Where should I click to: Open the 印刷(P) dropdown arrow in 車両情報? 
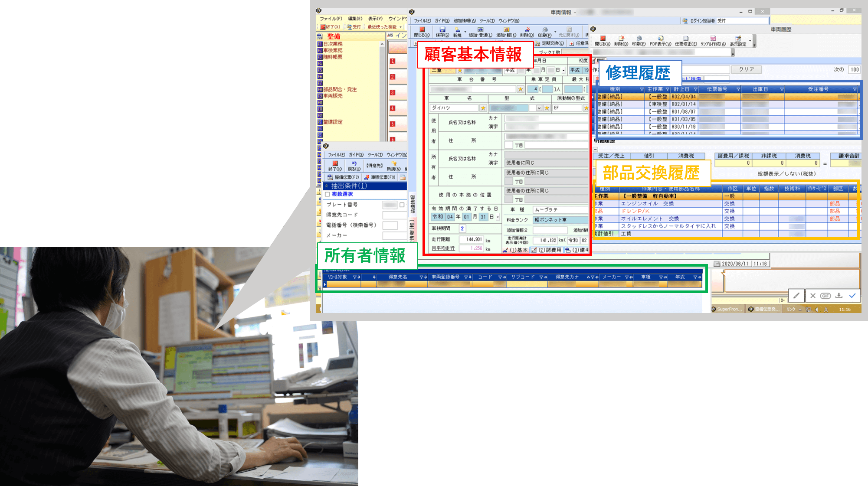[x=555, y=32]
